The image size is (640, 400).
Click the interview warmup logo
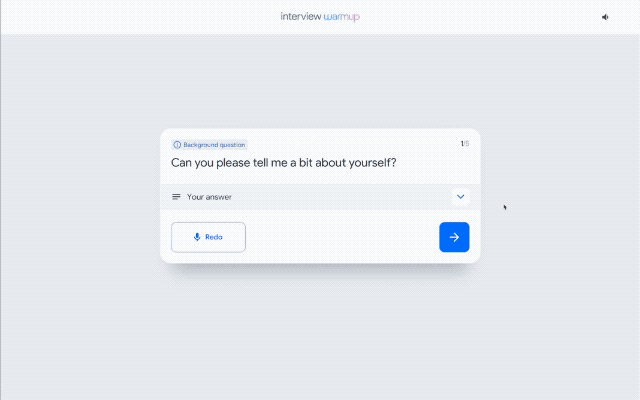pos(320,17)
